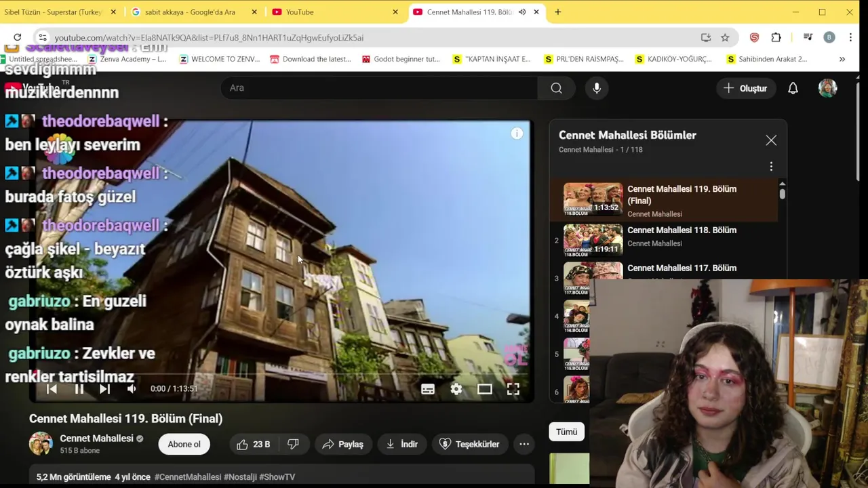Close the Sibel Tüzün tab
Viewport: 868px width, 488px height.
pos(113,12)
